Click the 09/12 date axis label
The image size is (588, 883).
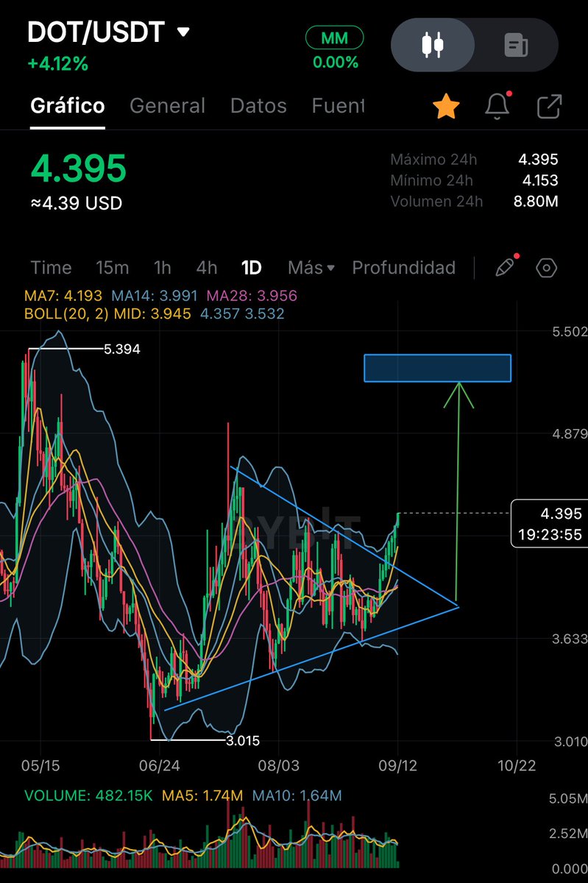(x=398, y=765)
